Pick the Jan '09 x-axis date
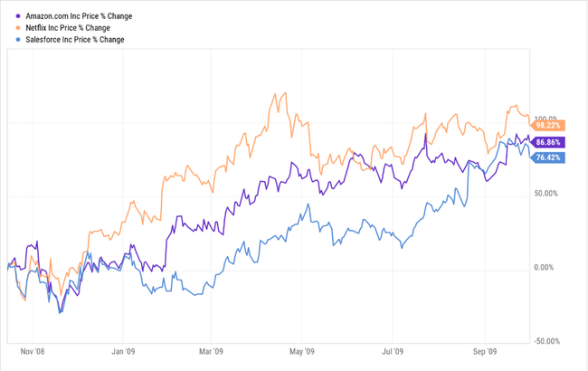The image size is (588, 371). tap(122, 351)
